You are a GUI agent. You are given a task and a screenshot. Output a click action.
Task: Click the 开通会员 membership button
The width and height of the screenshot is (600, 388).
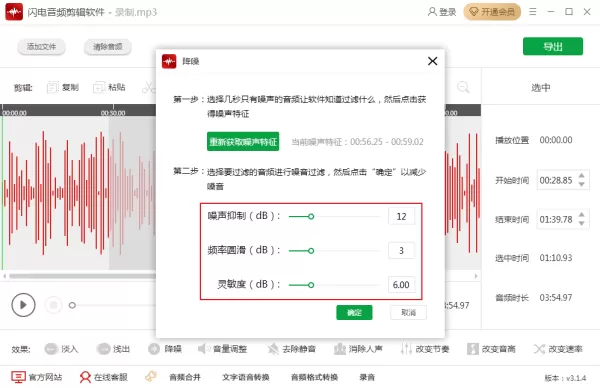point(492,12)
